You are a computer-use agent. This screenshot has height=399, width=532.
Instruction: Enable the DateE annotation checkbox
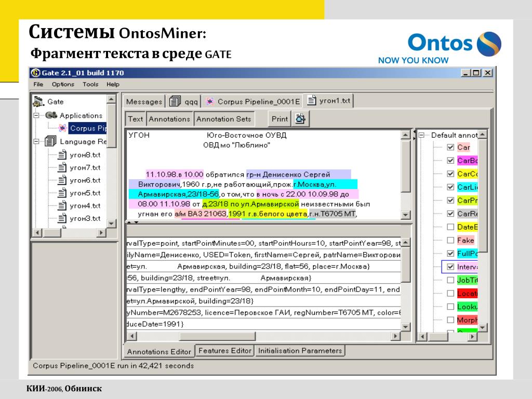[450, 227]
